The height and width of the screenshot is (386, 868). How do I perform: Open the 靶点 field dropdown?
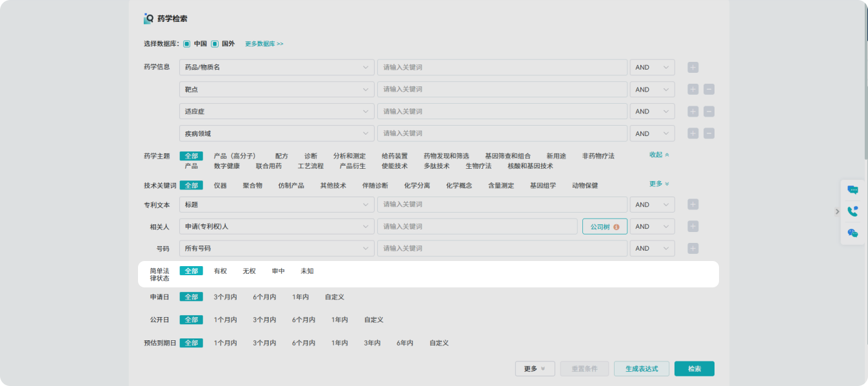(277, 89)
